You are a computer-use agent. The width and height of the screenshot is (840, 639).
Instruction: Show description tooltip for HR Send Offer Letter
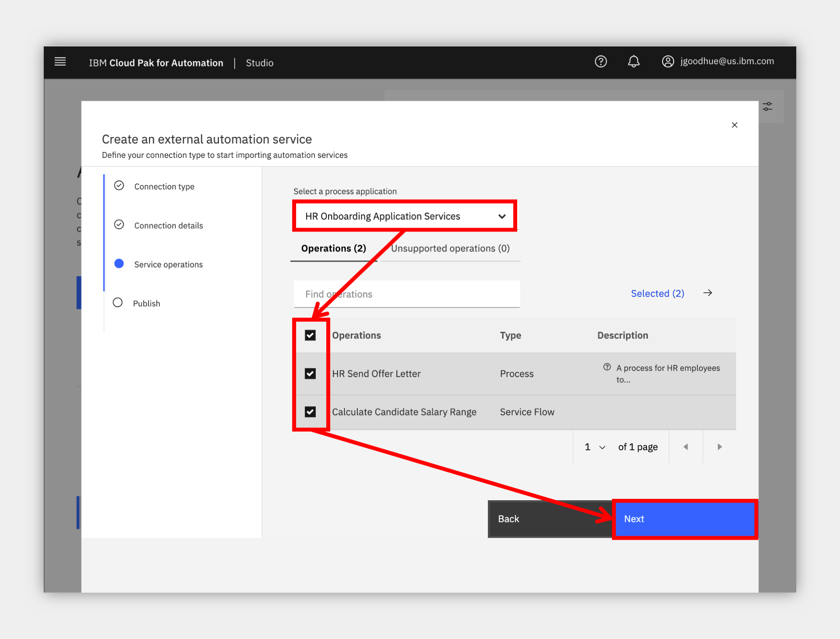point(607,367)
